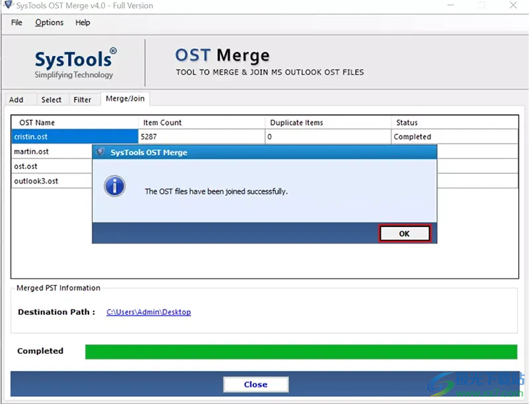Open the Options menu
Viewport: 532px width, 404px height.
click(50, 22)
